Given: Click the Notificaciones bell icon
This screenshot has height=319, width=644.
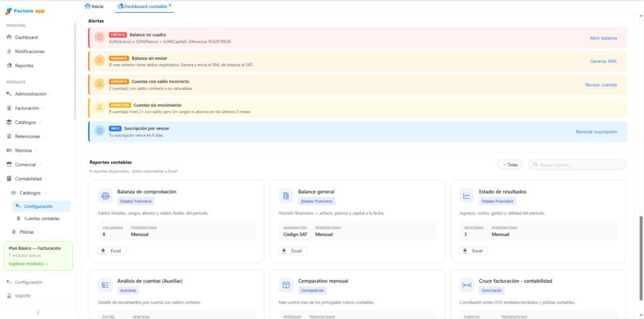Looking at the screenshot, I should point(9,52).
